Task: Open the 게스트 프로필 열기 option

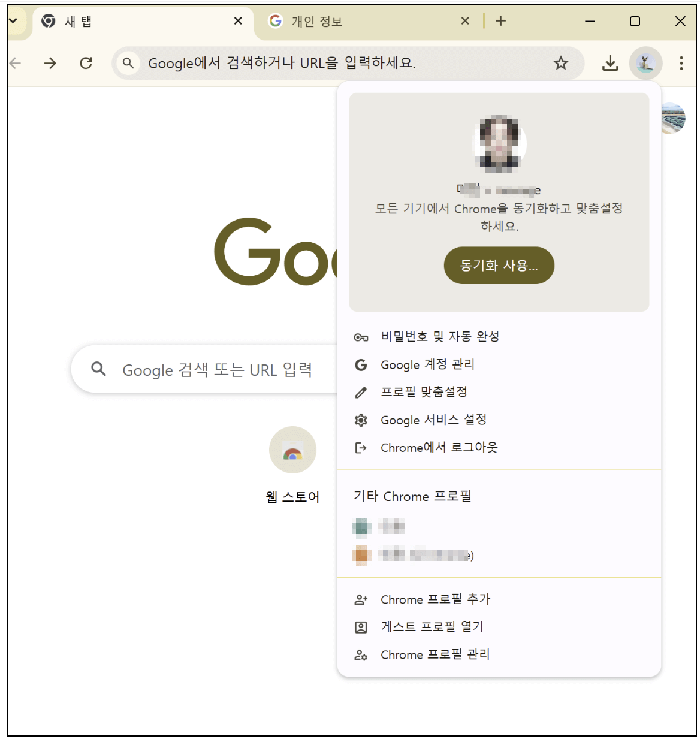Action: tap(432, 626)
